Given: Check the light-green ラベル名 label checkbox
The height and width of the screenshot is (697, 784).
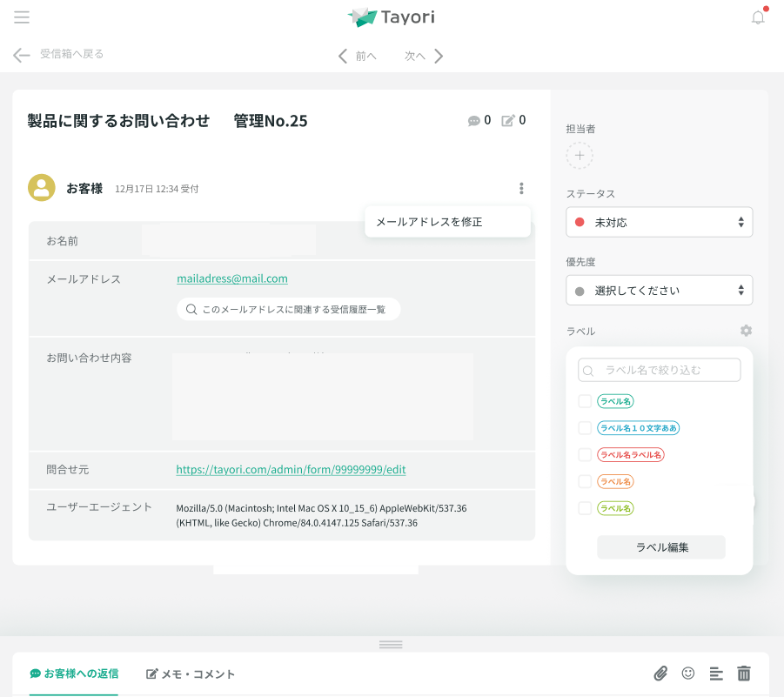Looking at the screenshot, I should (x=585, y=508).
